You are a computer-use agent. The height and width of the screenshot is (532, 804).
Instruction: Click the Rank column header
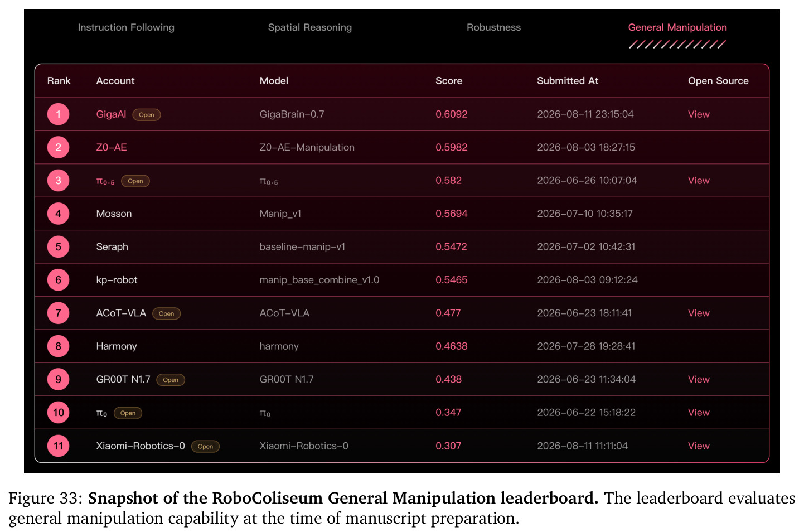pos(59,81)
